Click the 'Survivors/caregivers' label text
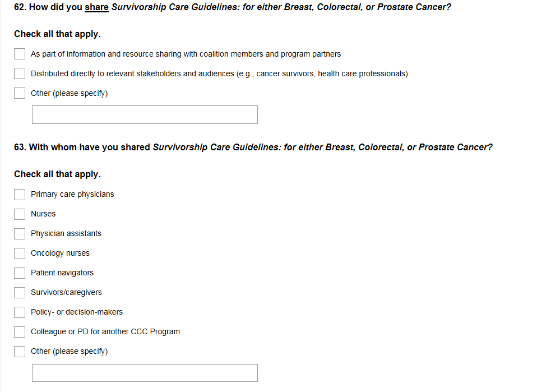 coord(66,292)
